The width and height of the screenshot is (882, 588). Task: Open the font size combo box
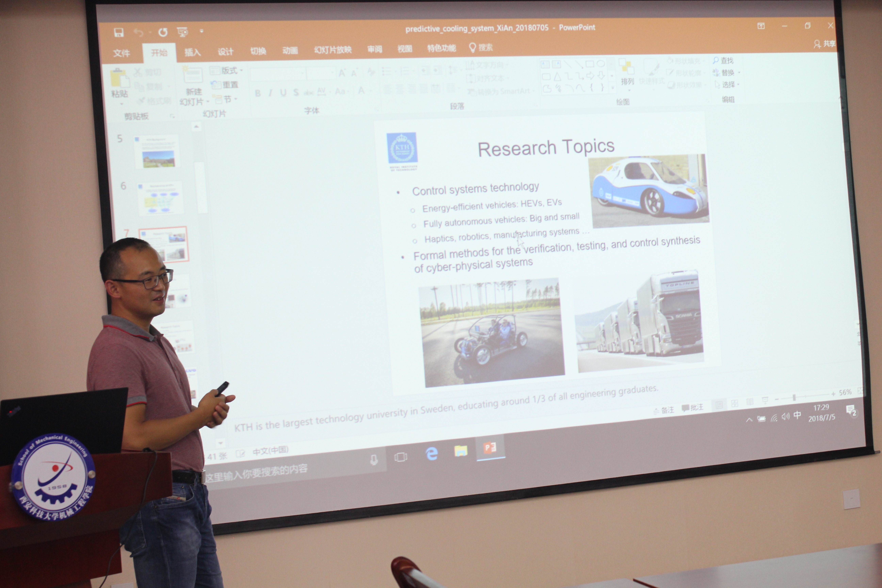pos(321,73)
